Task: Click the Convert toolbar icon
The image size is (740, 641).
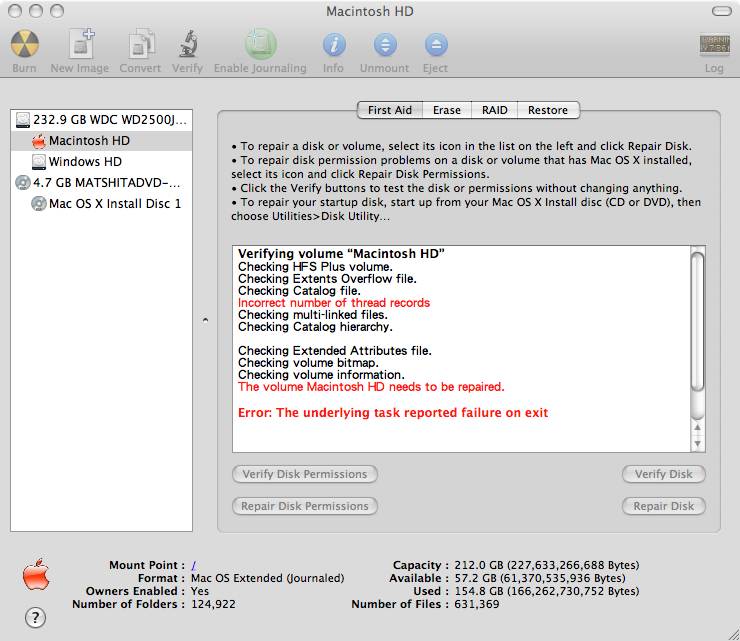Action: point(141,44)
